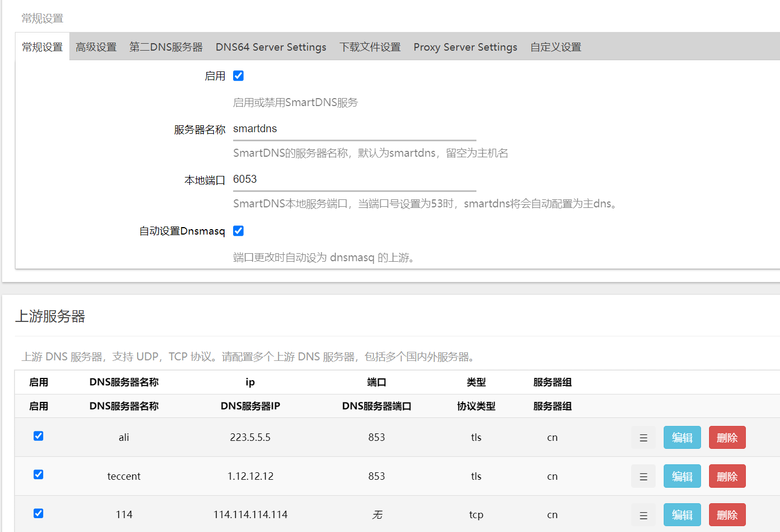Click the 服务器名称 input field
Viewport: 780px width, 532px height.
tap(354, 128)
